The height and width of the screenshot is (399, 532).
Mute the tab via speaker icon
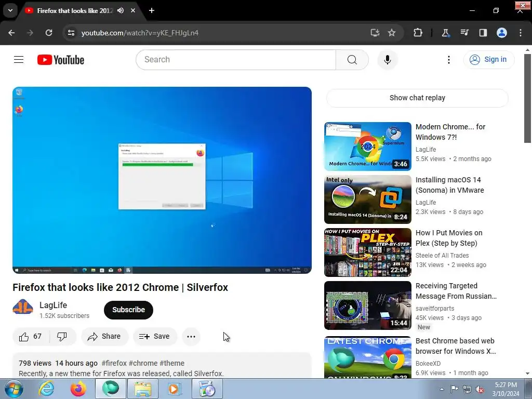[x=121, y=10]
